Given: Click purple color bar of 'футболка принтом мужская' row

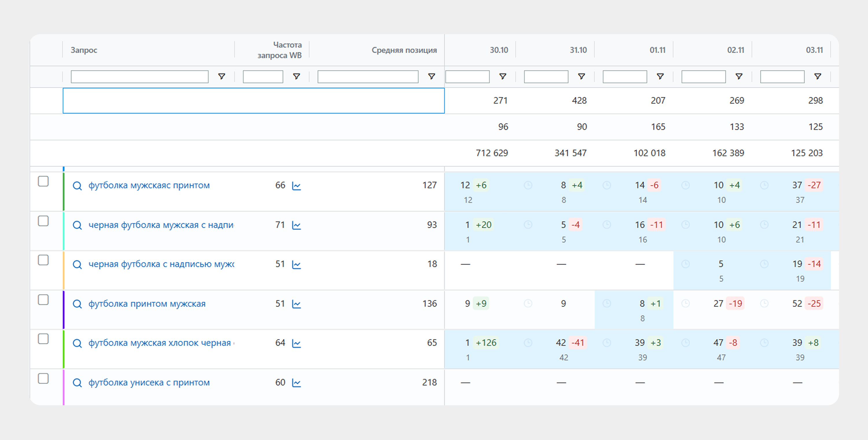Looking at the screenshot, I should pos(63,309).
